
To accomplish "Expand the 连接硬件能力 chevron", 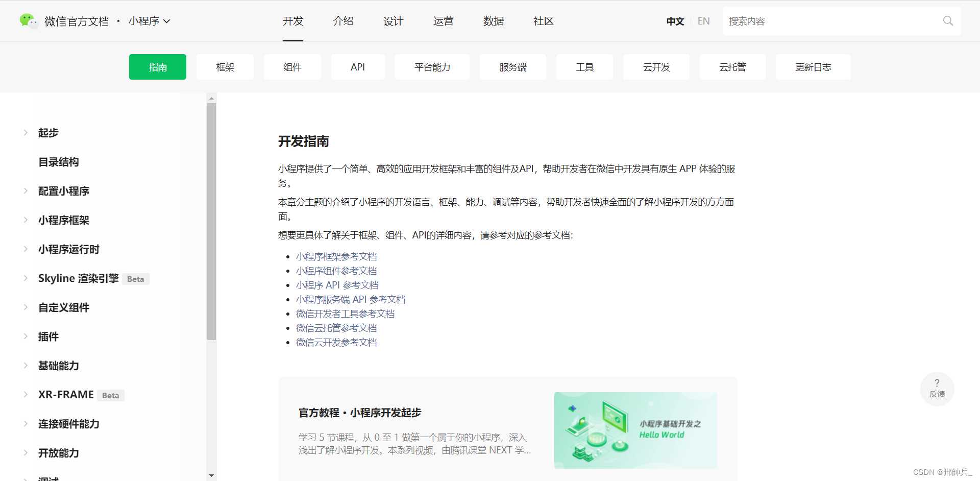I will [x=26, y=424].
